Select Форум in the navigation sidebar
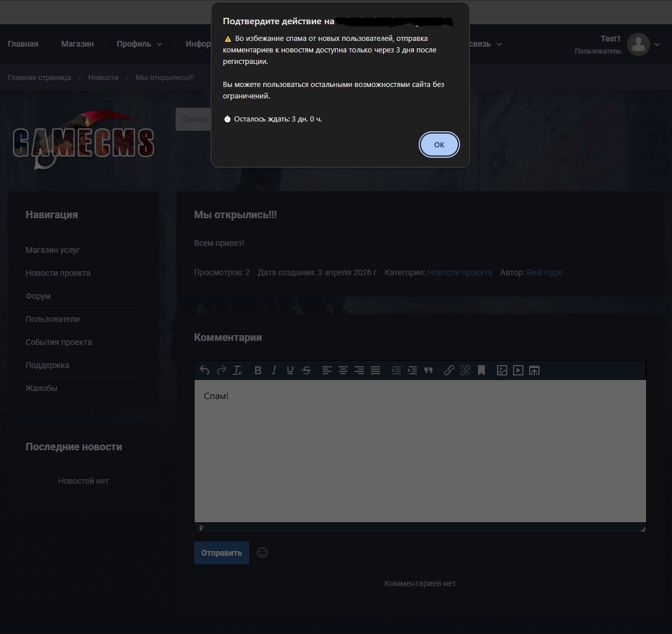The image size is (672, 634). tap(38, 296)
